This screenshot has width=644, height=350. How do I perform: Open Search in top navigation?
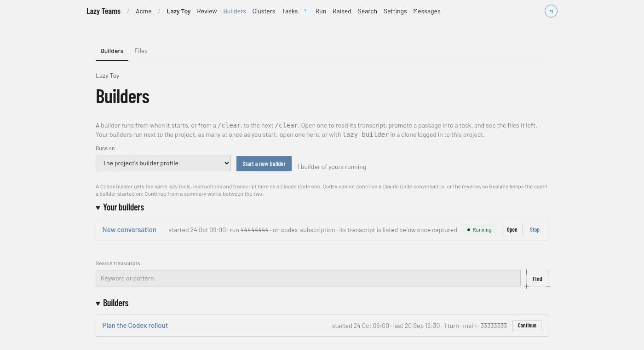[367, 11]
